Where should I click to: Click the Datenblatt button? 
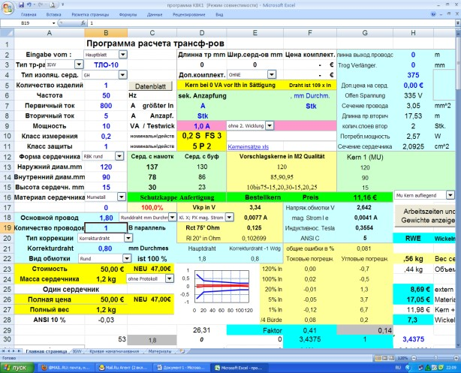(x=150, y=86)
